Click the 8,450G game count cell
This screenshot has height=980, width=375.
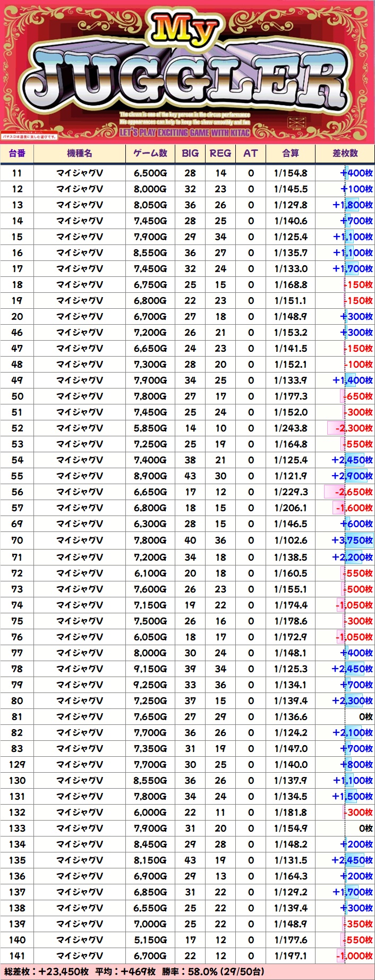tap(150, 844)
